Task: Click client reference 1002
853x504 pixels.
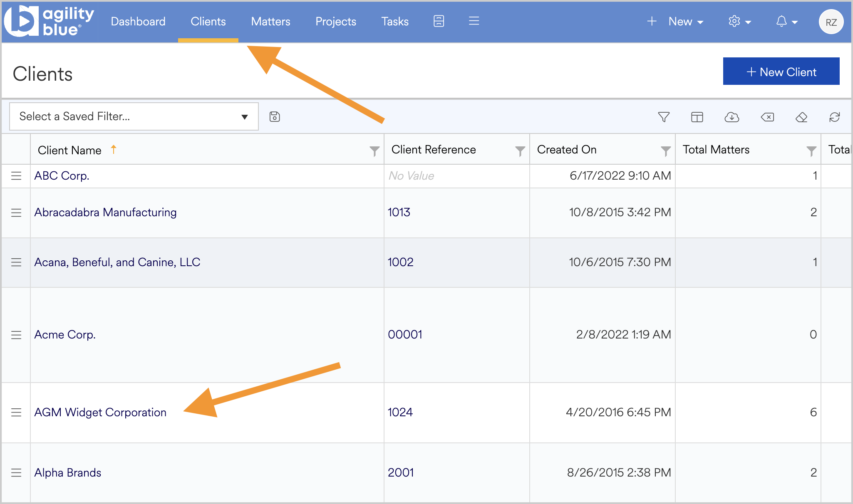Action: pos(400,262)
